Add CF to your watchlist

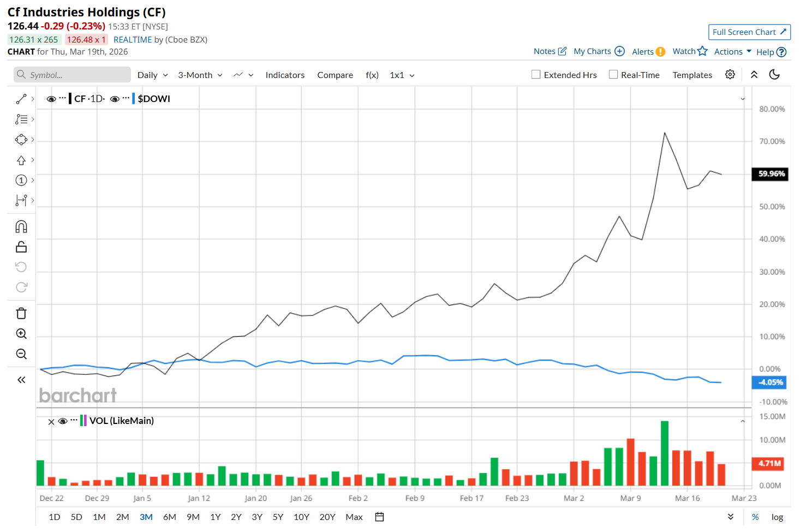tap(690, 51)
